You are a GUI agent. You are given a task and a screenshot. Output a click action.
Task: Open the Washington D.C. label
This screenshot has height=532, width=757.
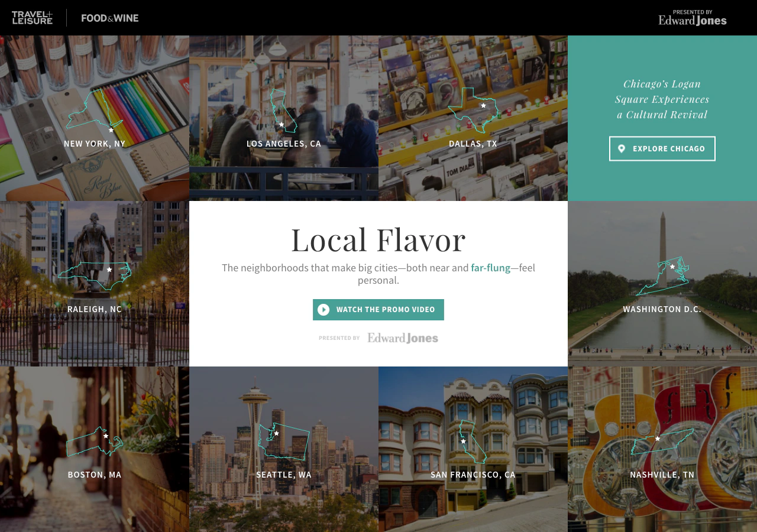(662, 309)
